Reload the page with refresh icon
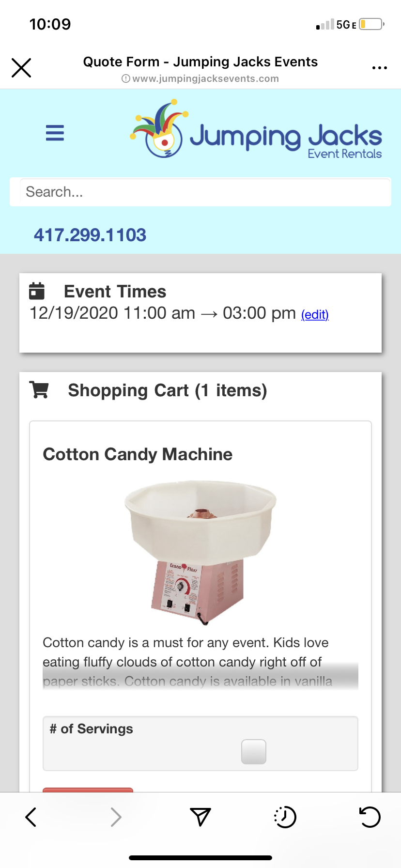 click(x=370, y=817)
